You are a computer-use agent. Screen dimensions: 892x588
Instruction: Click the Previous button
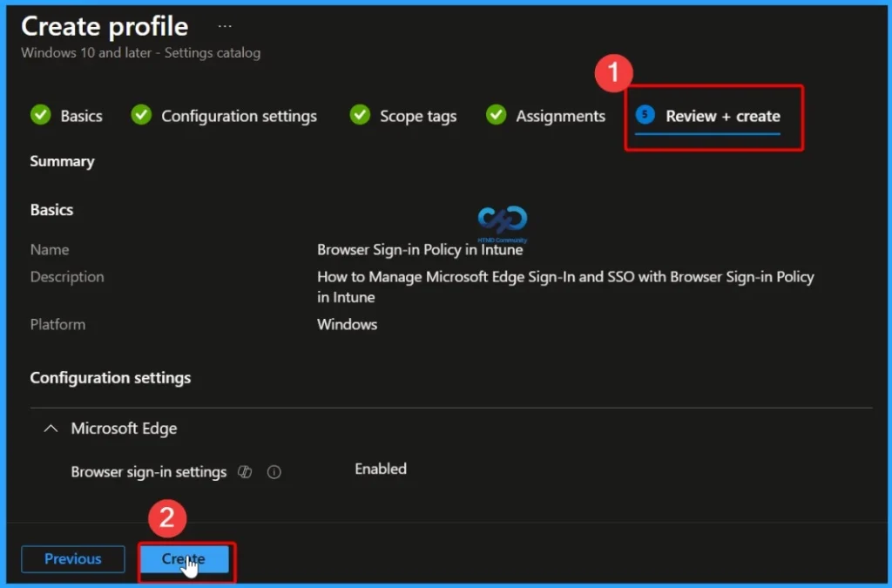(x=72, y=558)
